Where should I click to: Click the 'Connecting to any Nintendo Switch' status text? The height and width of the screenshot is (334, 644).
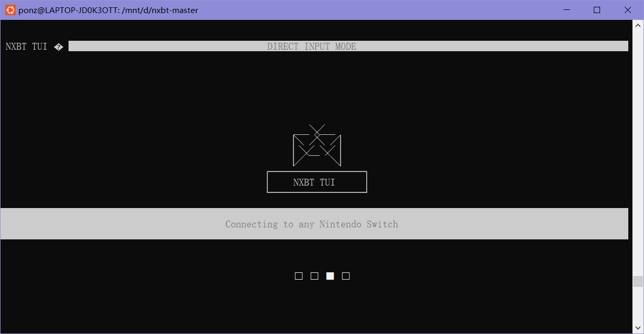pyautogui.click(x=312, y=224)
